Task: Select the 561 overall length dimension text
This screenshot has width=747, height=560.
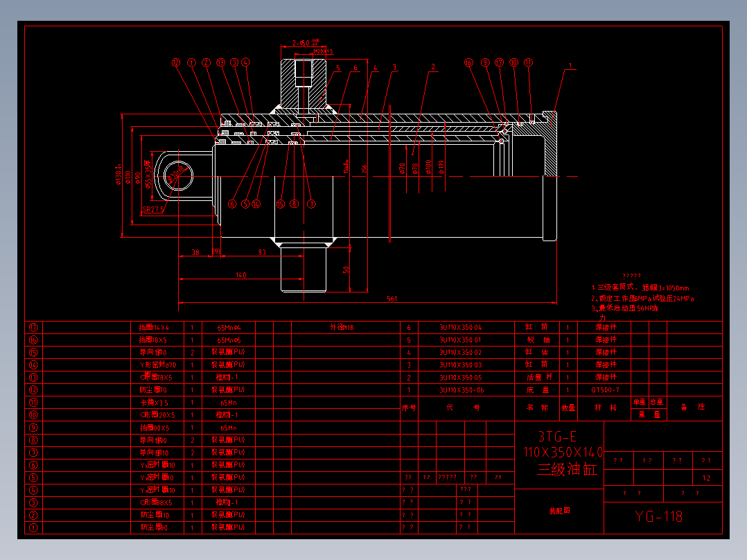Action: 392,299
